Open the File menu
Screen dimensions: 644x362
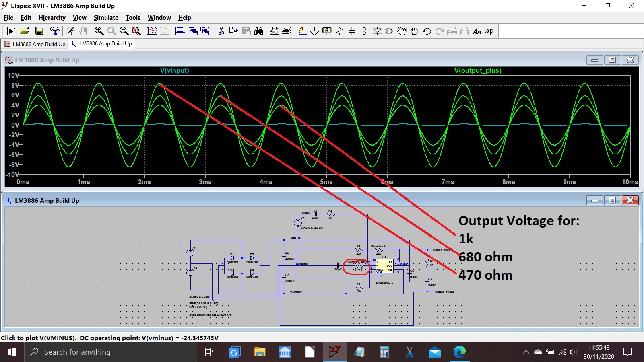[x=8, y=18]
